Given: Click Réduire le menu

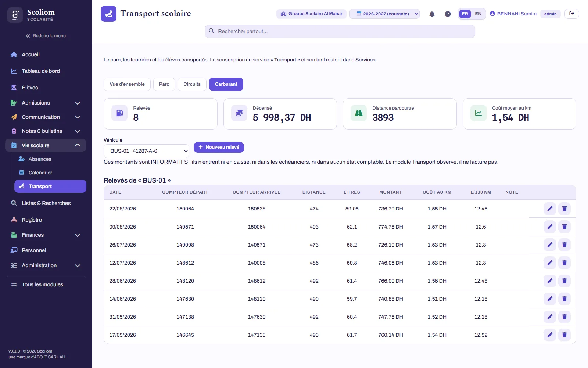Looking at the screenshot, I should 46,36.
